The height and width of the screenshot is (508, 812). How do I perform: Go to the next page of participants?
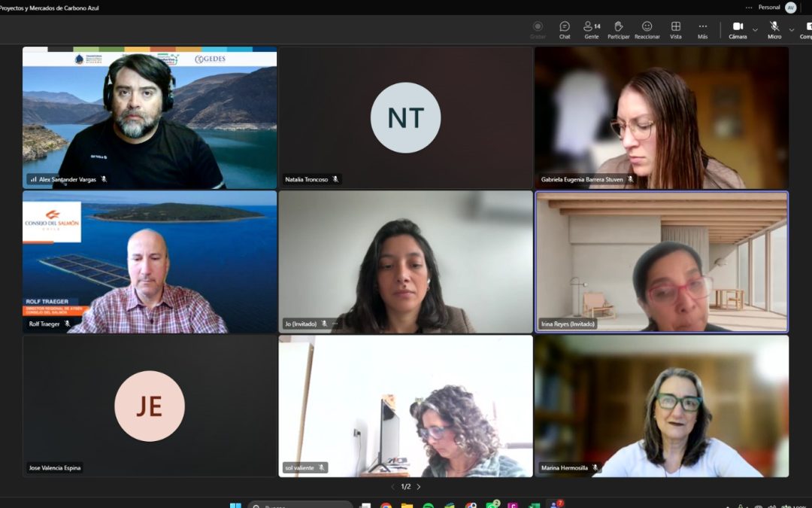419,487
